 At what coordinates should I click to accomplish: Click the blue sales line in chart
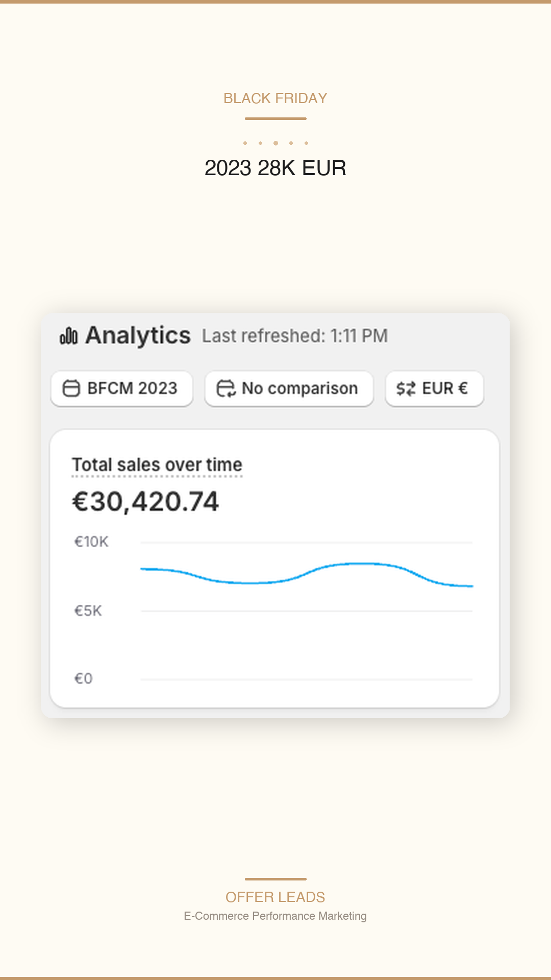[307, 574]
